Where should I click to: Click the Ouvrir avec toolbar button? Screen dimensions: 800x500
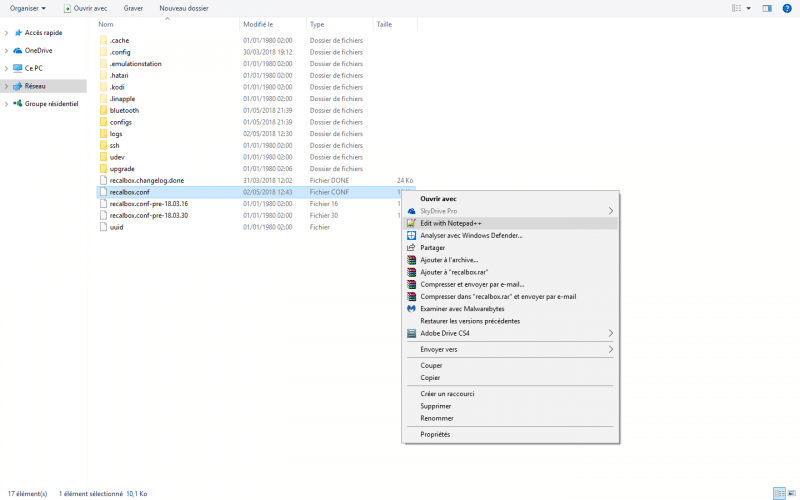[x=85, y=8]
